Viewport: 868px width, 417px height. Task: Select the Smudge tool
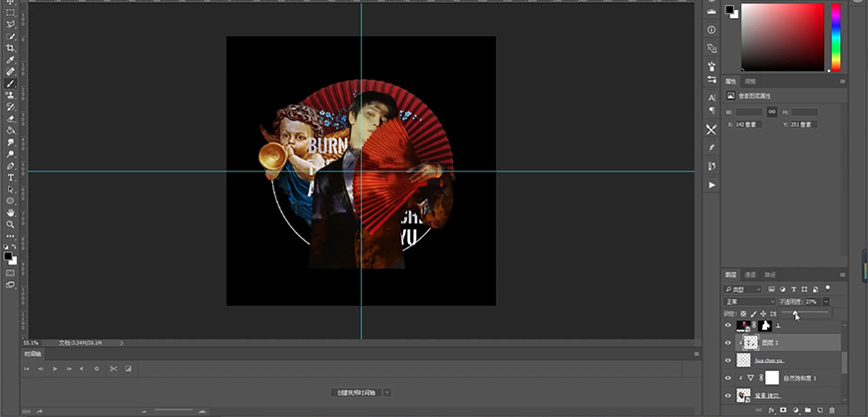point(11,143)
